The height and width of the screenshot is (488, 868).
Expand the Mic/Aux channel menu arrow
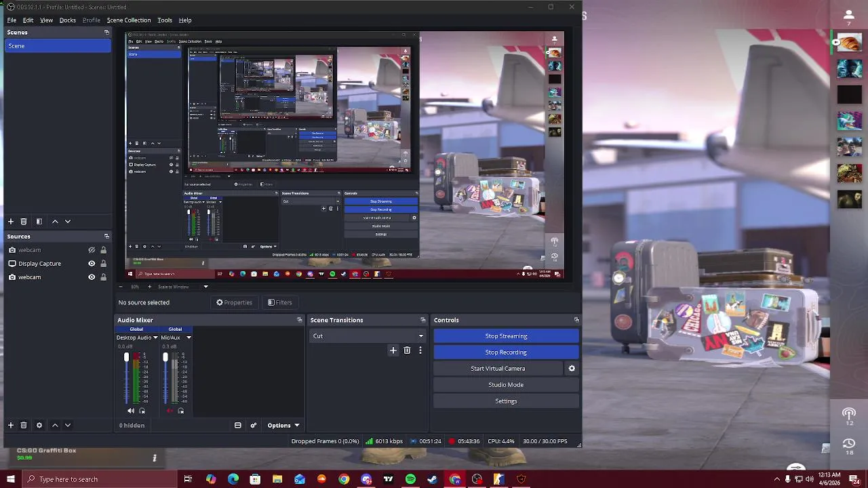(189, 338)
